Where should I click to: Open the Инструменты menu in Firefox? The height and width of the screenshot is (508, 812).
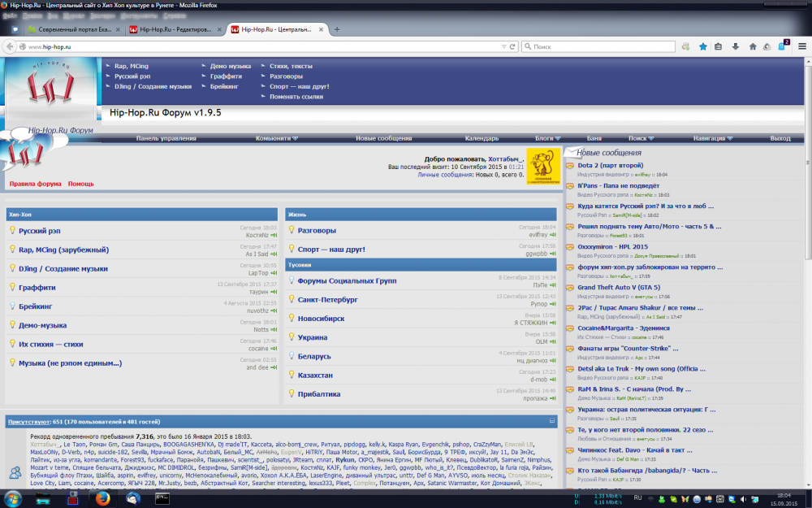click(x=139, y=16)
